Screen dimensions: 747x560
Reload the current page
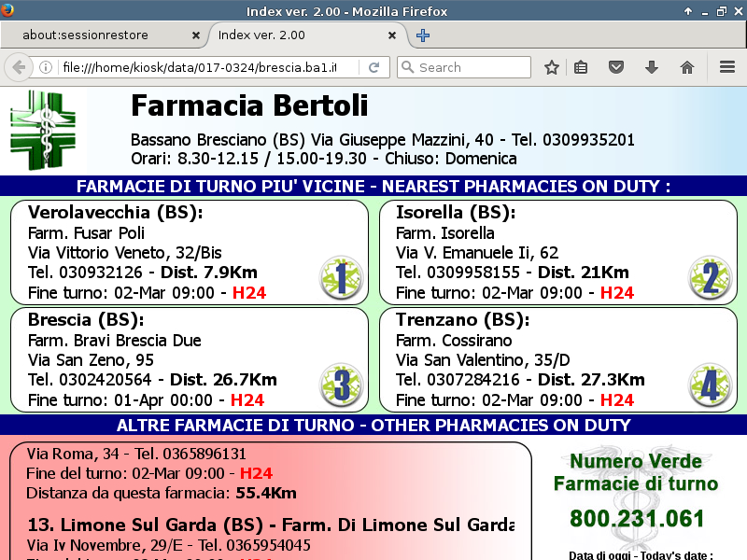click(x=373, y=67)
